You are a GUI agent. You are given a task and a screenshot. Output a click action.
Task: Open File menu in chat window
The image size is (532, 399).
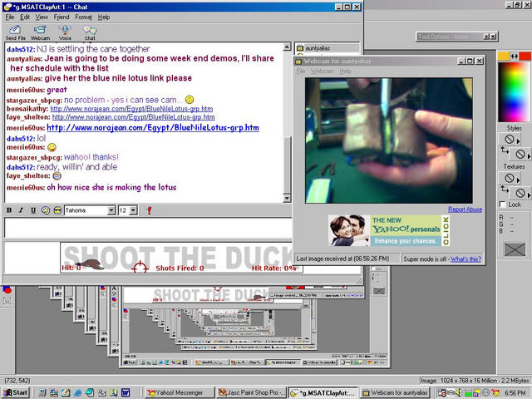coord(10,17)
